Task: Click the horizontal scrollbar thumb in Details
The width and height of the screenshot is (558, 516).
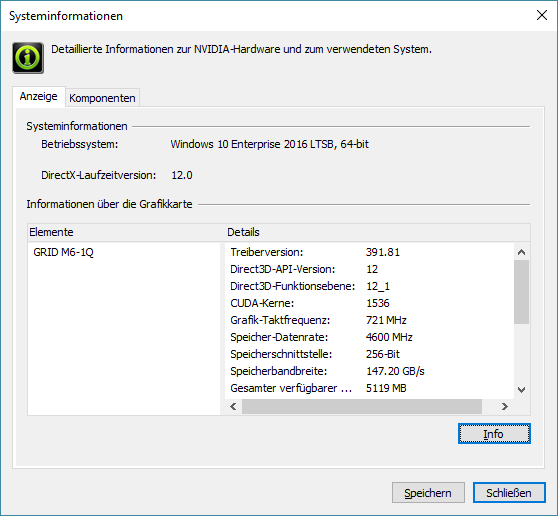Action: pos(362,406)
